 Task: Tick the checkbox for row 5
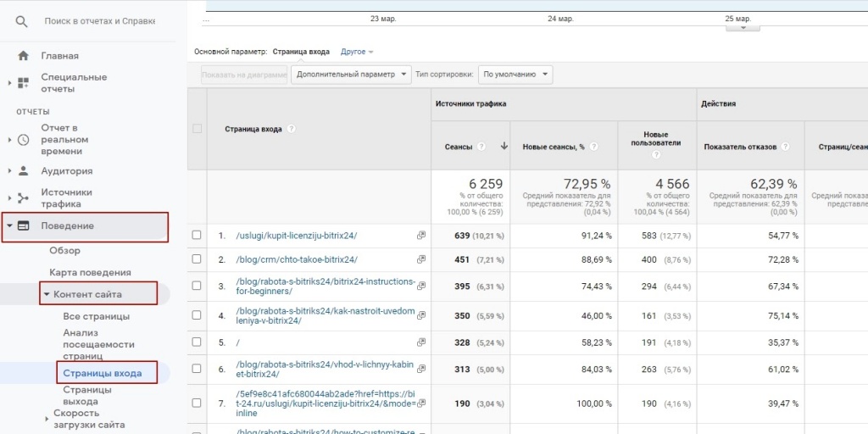[197, 342]
